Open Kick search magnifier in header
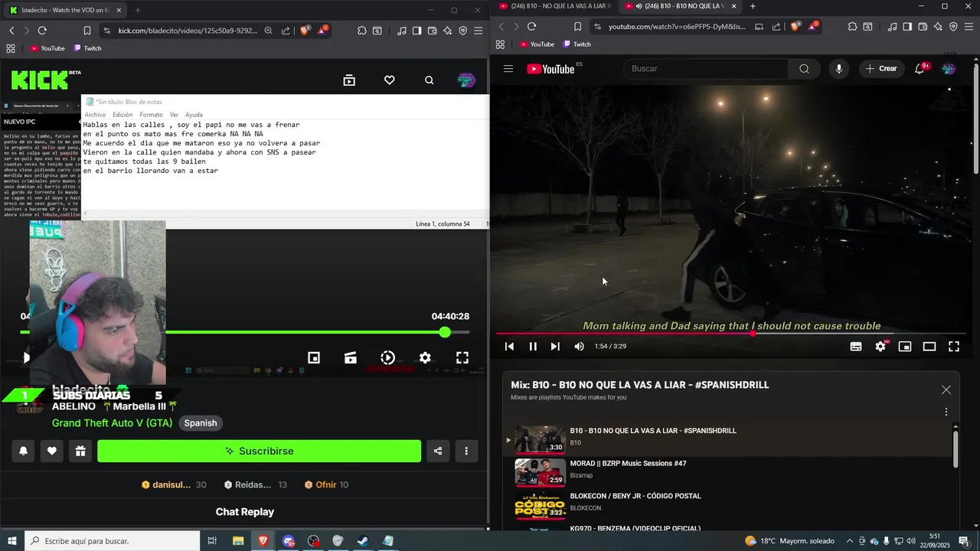Image resolution: width=980 pixels, height=551 pixels. coord(429,80)
